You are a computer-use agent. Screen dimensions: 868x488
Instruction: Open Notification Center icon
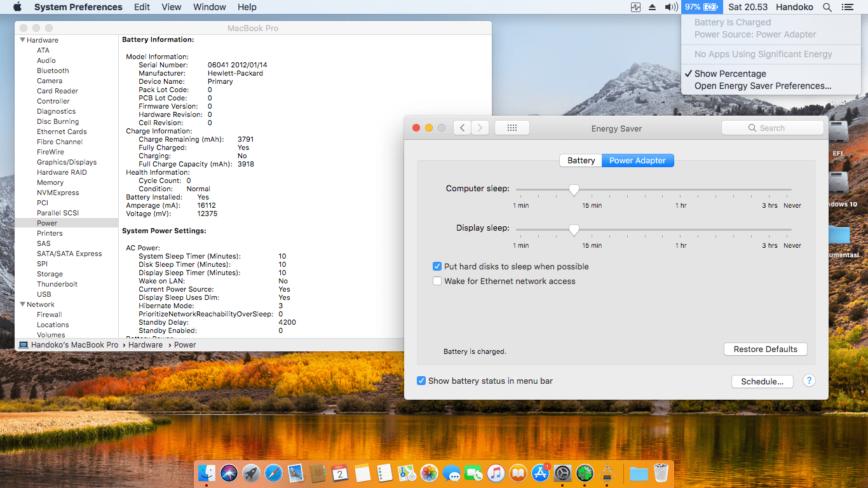click(847, 7)
